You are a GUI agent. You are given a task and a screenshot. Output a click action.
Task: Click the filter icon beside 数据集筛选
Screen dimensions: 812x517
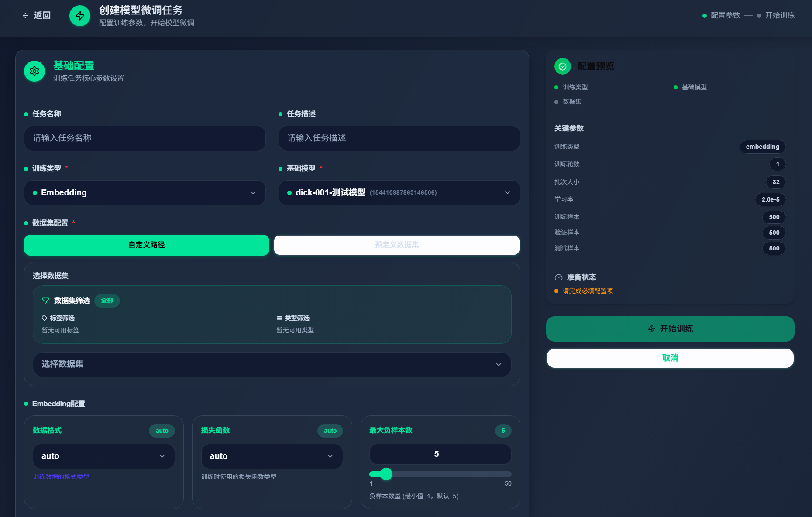45,301
